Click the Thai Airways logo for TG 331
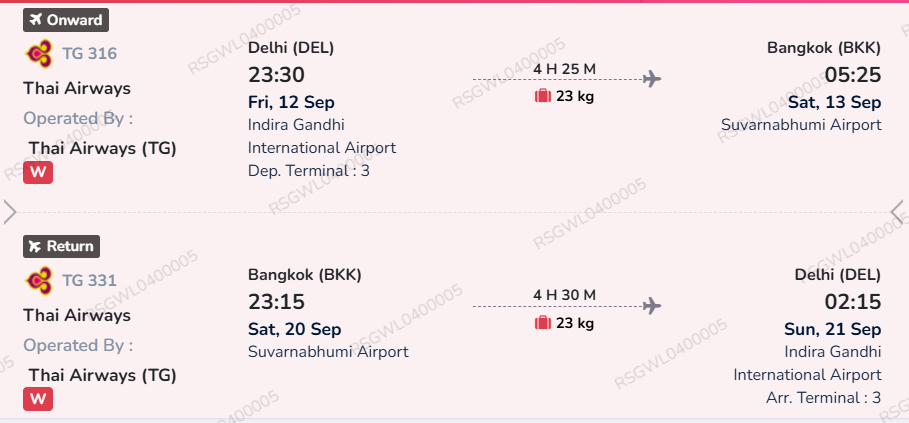The image size is (909, 423). [x=39, y=280]
